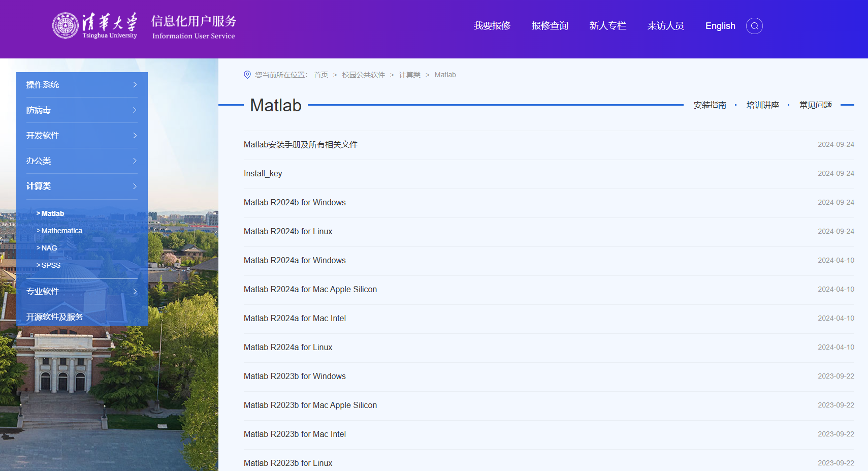
Task: Select 专业软件 category in sidebar
Action: (43, 292)
